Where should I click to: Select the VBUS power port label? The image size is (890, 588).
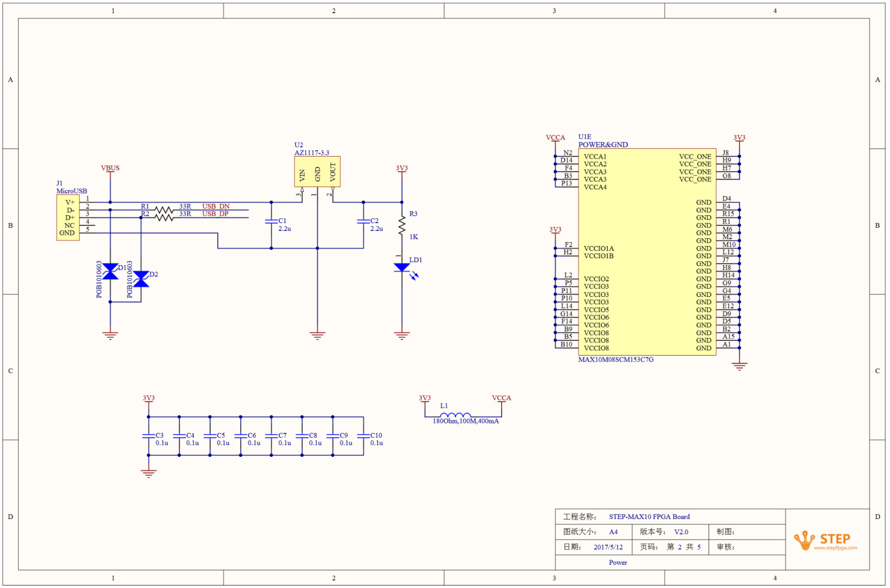point(110,168)
